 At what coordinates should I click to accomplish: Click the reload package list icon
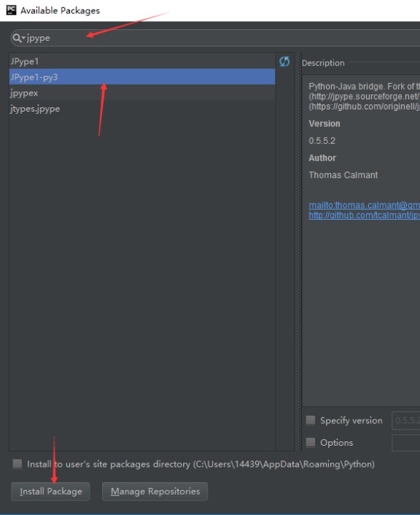(284, 61)
